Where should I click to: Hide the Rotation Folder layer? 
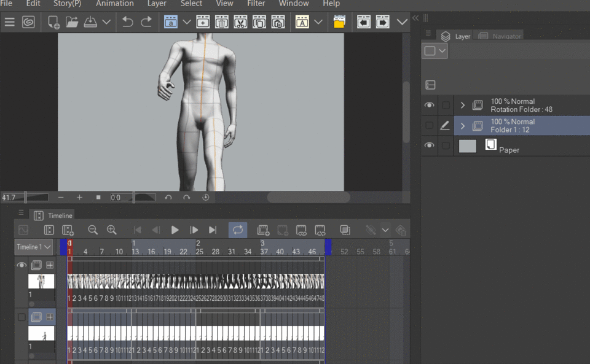pyautogui.click(x=429, y=105)
